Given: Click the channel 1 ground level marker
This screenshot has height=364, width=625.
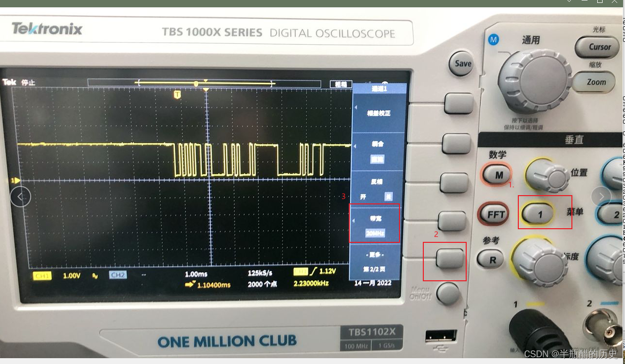Looking at the screenshot, I should coord(15,181).
